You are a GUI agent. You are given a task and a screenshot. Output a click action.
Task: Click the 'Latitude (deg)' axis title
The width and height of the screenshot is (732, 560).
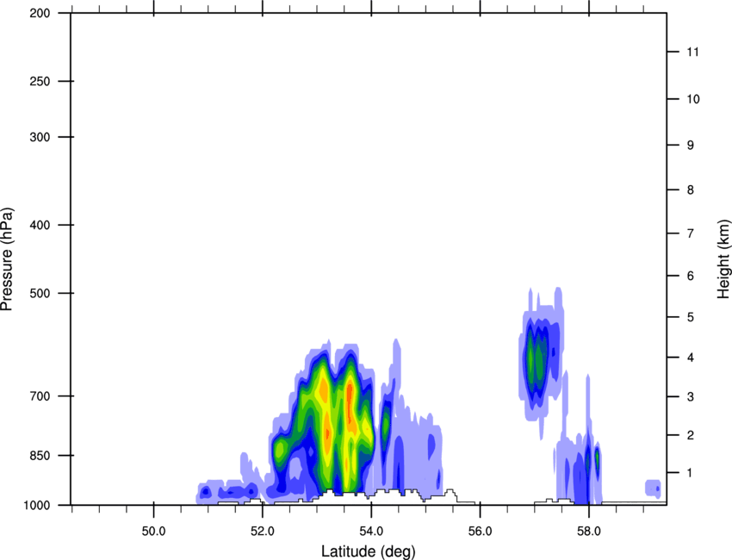369,551
